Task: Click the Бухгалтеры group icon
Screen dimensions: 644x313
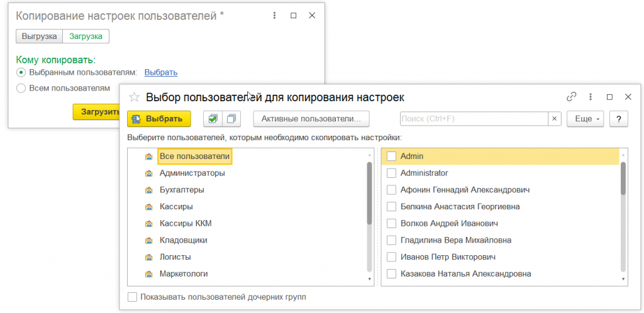Action: click(x=148, y=190)
